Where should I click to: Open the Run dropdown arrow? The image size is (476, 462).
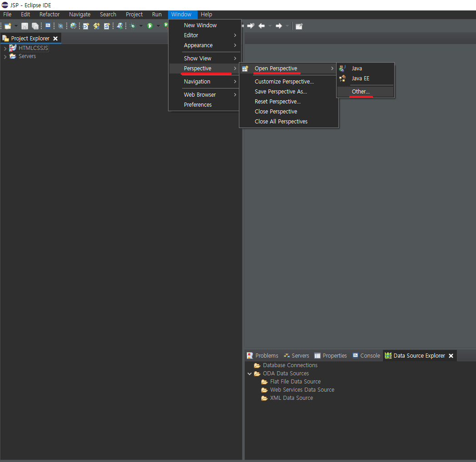[x=158, y=26]
